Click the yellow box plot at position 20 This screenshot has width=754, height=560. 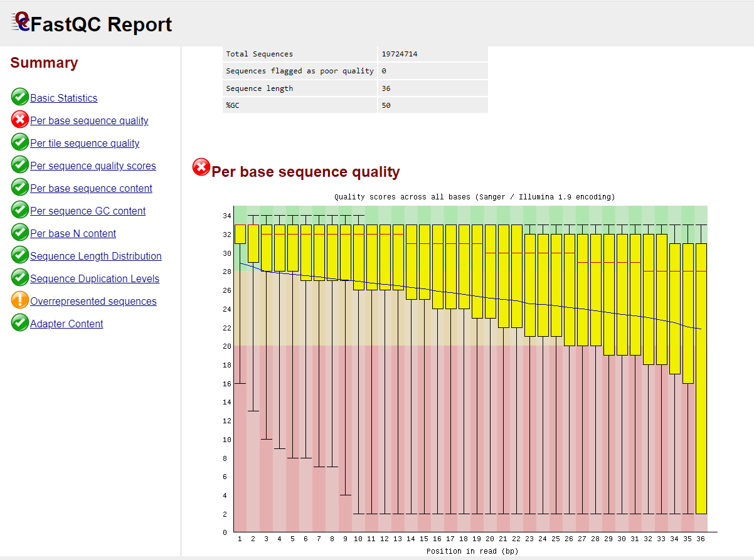[x=491, y=272]
